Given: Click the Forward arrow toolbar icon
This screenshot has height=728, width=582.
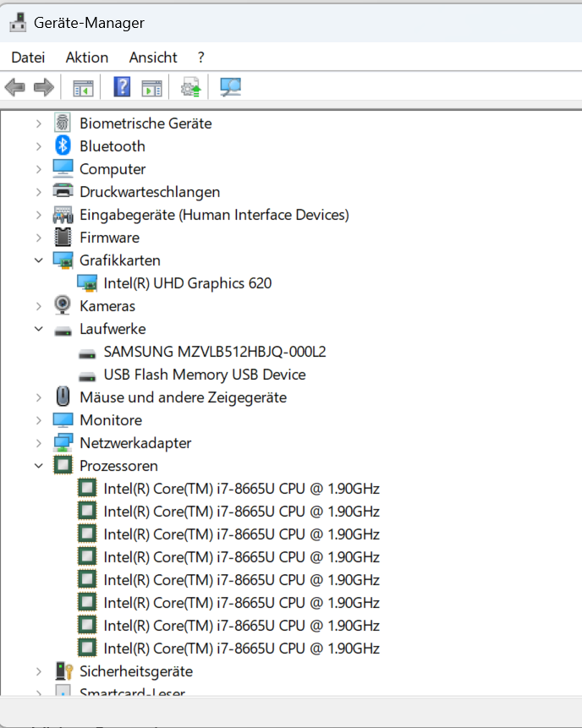Looking at the screenshot, I should [x=44, y=87].
